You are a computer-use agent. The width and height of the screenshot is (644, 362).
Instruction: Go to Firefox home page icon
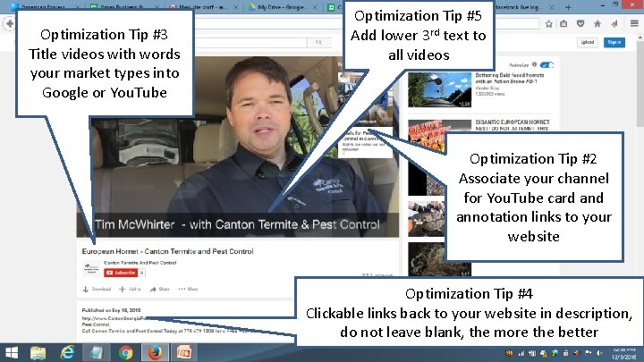point(597,24)
